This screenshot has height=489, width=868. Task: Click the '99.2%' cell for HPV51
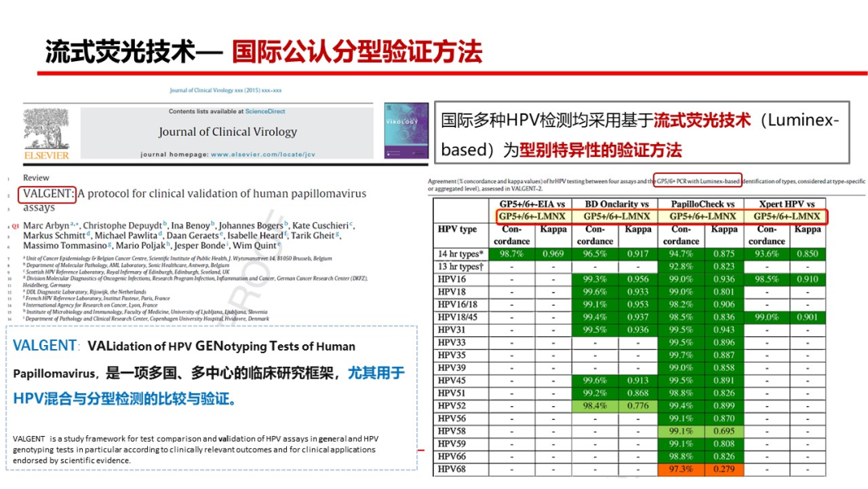pyautogui.click(x=595, y=392)
